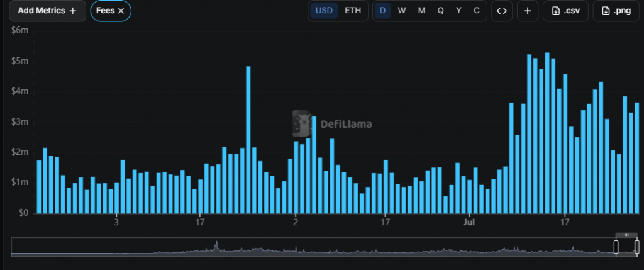
Task: Select cumulative C interval
Action: pyautogui.click(x=477, y=11)
